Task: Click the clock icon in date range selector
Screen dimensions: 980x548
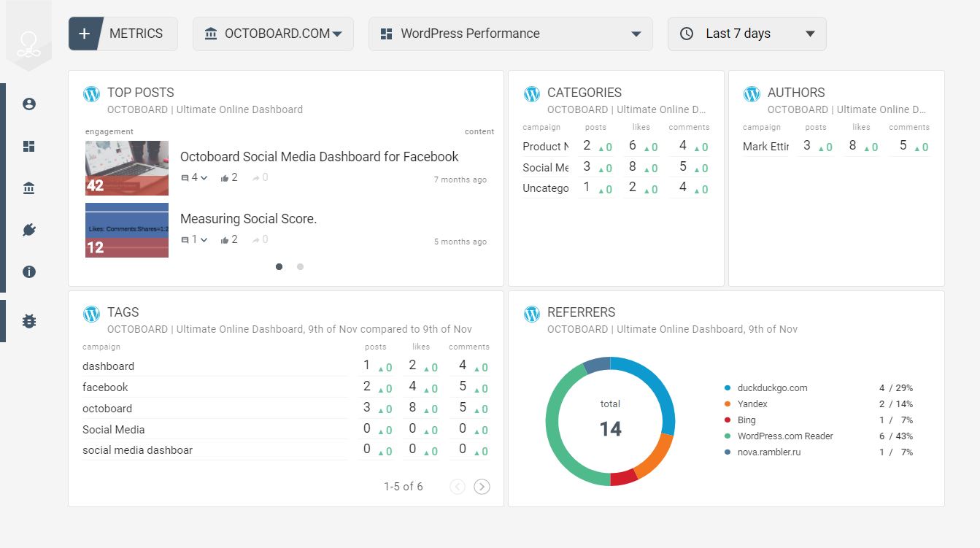Action: click(x=687, y=34)
